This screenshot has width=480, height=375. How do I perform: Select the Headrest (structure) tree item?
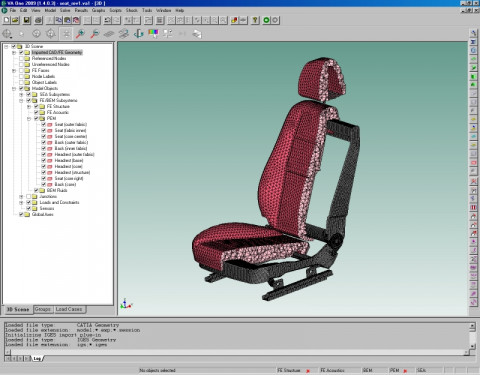tap(72, 172)
